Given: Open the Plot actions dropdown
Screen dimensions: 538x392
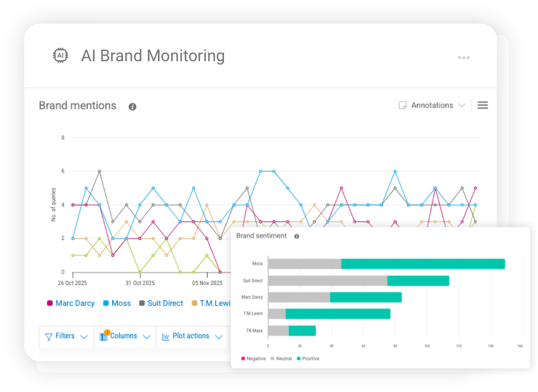Looking at the screenshot, I should (220, 337).
